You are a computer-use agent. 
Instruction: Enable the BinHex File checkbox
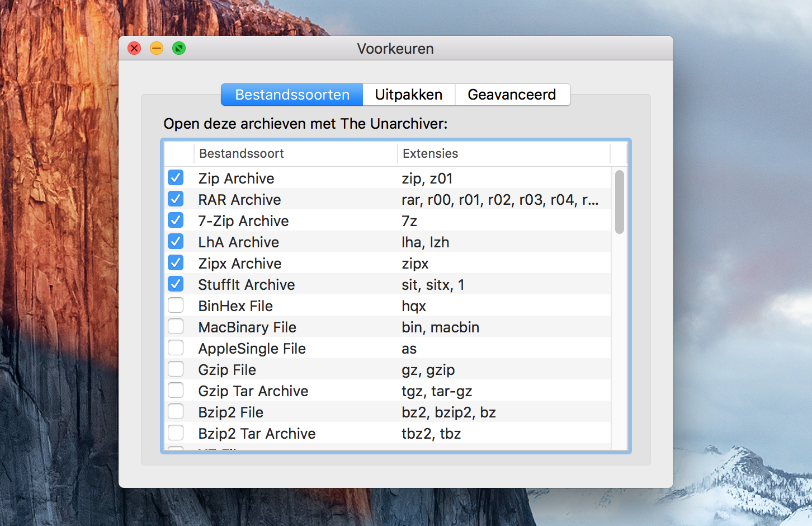[x=176, y=306]
